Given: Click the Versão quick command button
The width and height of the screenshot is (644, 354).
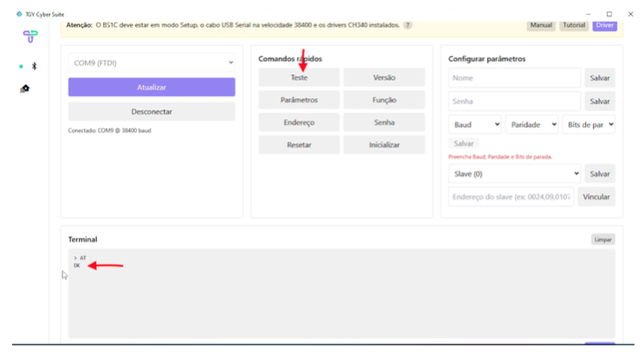Looking at the screenshot, I should [x=384, y=77].
